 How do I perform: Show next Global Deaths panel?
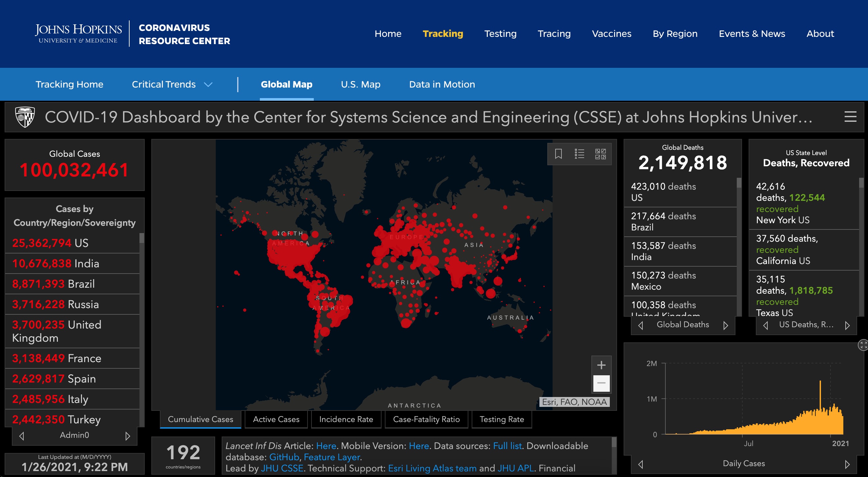(726, 325)
